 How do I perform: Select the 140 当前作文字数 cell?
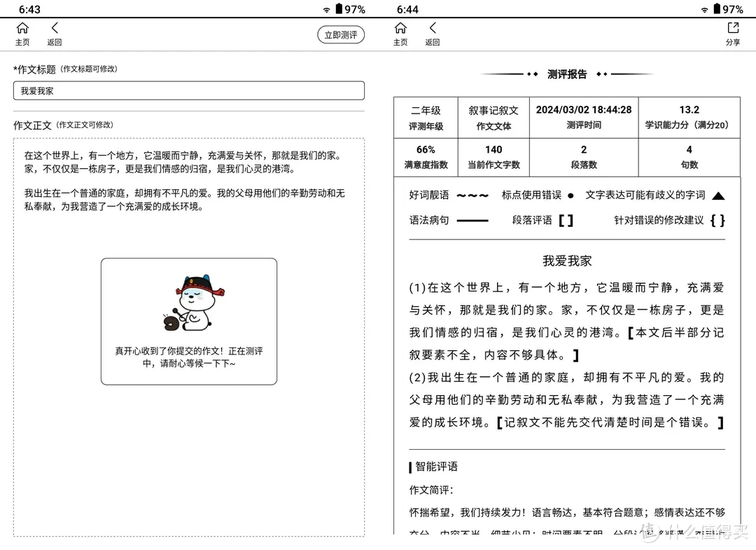493,157
